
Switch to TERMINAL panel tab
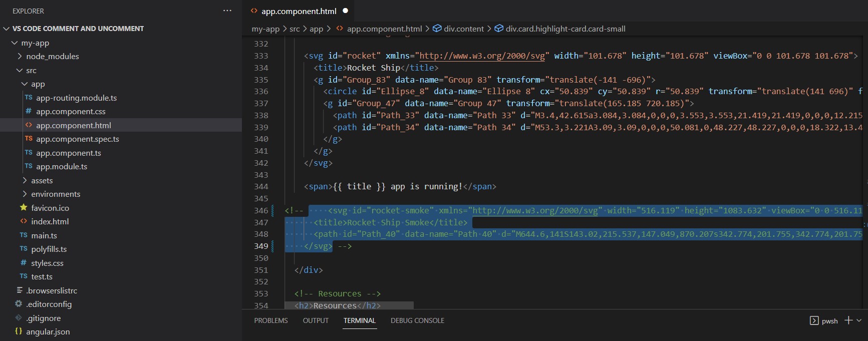(x=360, y=320)
